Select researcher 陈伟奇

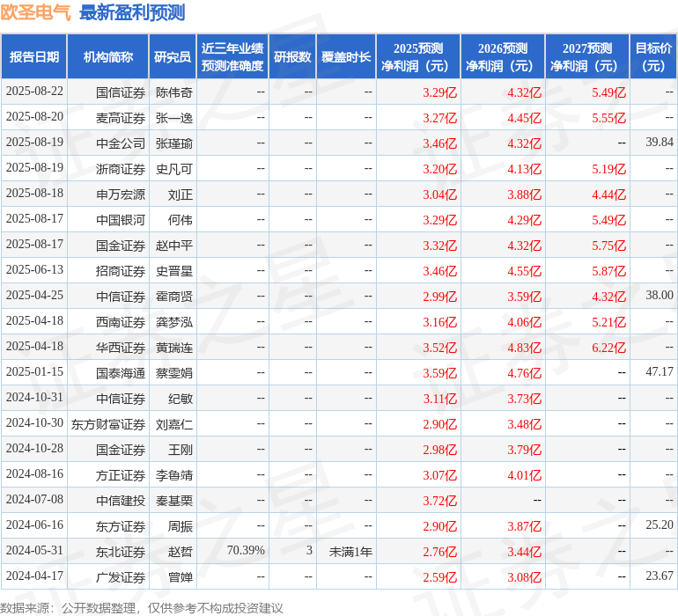[174, 92]
